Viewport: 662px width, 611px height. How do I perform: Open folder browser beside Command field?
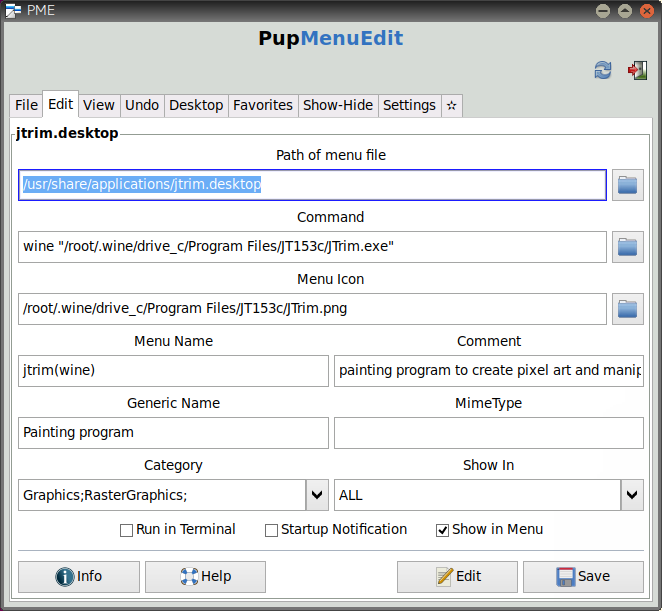click(x=628, y=247)
